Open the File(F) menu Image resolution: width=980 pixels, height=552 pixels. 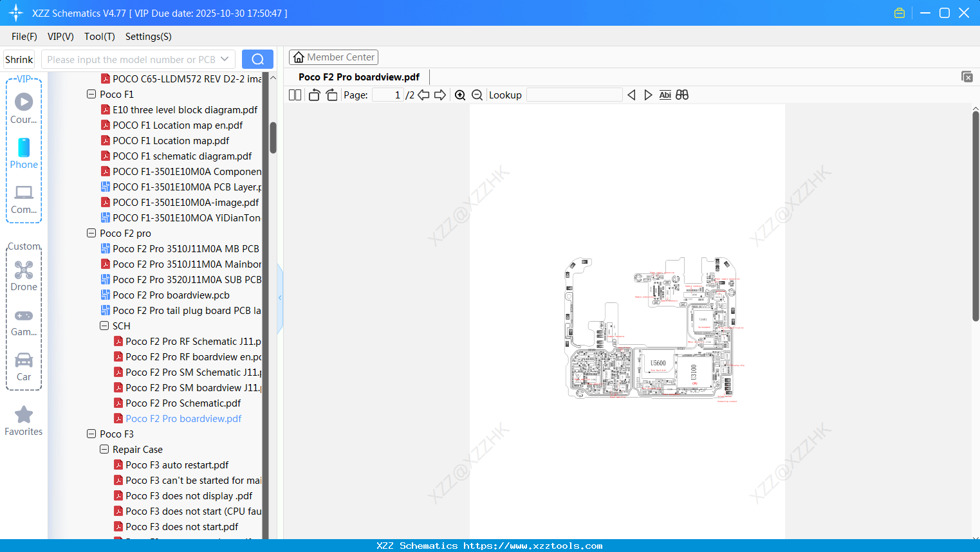24,37
